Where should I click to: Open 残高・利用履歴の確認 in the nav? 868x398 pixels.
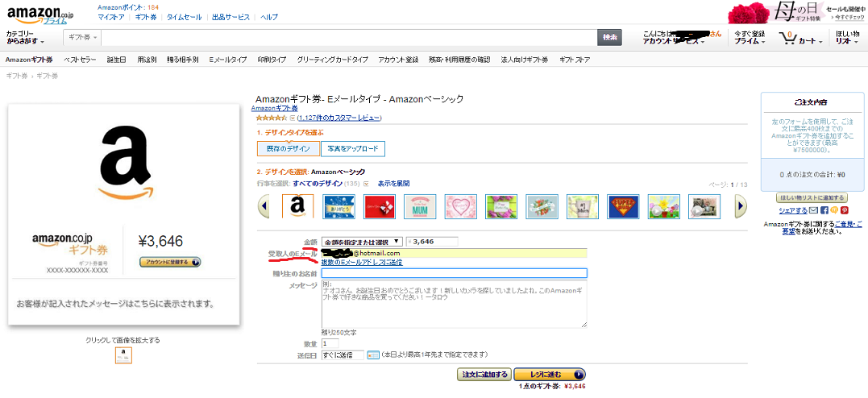pyautogui.click(x=459, y=60)
